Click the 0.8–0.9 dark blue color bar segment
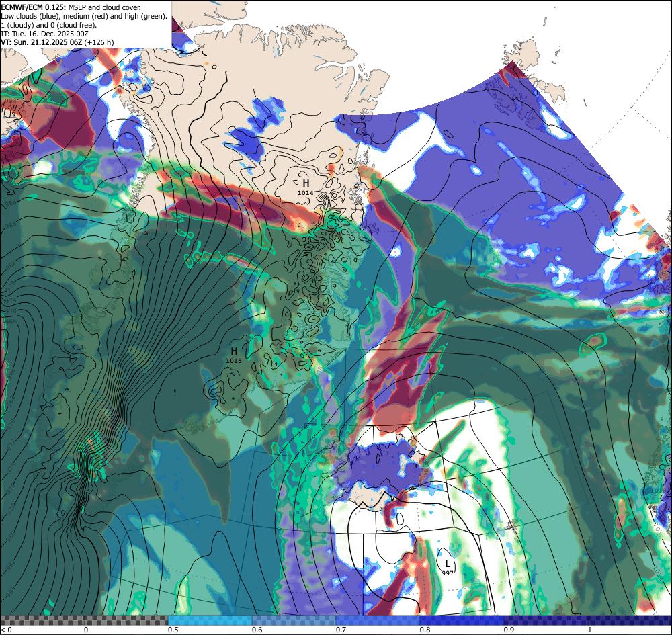This screenshot has height=635, width=672. (462, 620)
